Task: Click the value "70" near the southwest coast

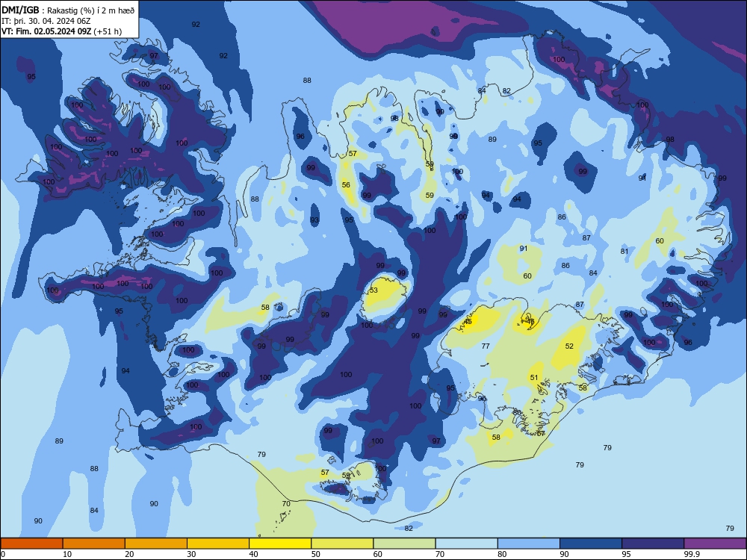Action: tap(286, 503)
